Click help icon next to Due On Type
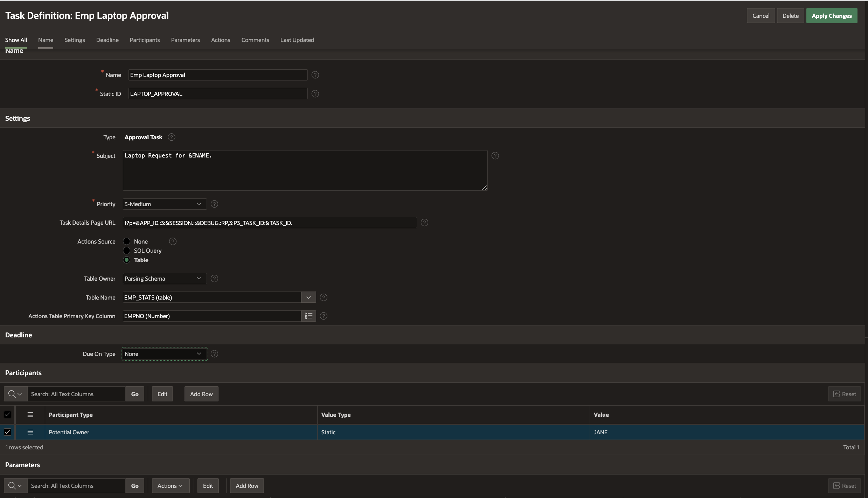This screenshot has width=868, height=498. [x=215, y=354]
